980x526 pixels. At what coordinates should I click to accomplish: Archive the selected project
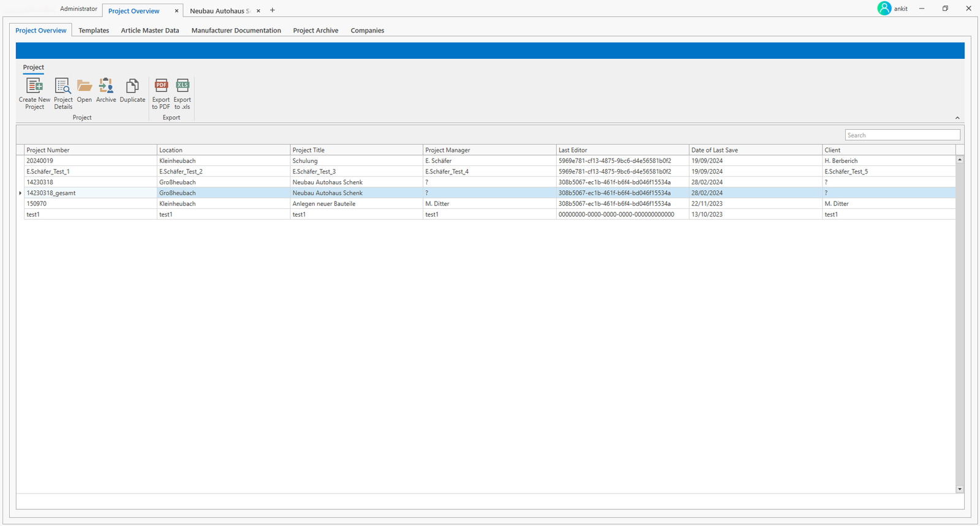[x=106, y=86]
